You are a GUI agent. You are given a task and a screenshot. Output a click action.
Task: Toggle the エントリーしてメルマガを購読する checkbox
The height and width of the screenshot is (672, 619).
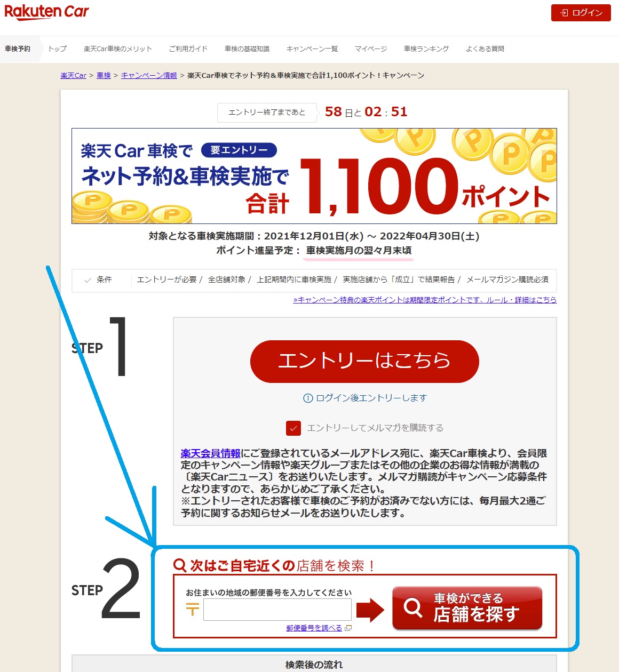coord(293,428)
